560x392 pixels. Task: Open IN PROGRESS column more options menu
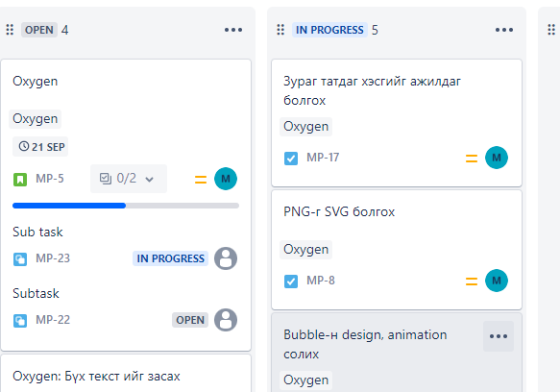pos(504,30)
